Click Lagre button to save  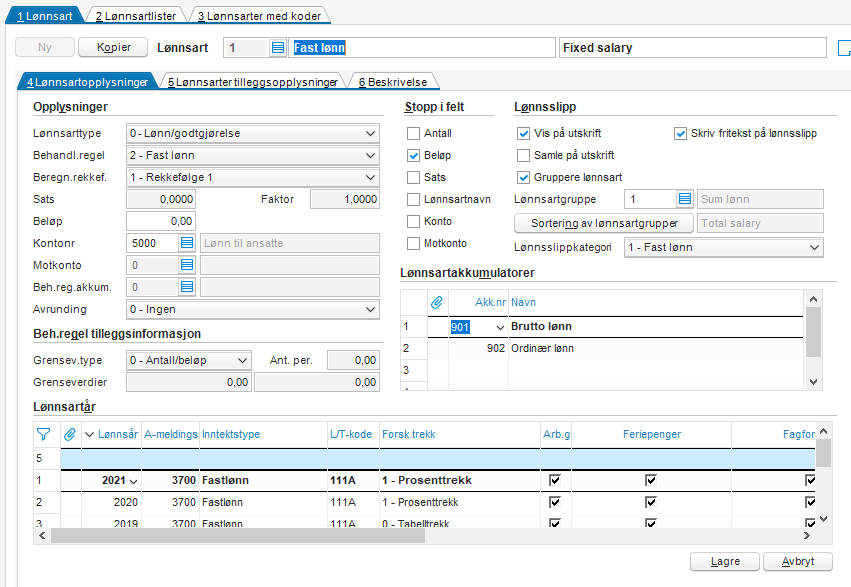[x=725, y=561]
